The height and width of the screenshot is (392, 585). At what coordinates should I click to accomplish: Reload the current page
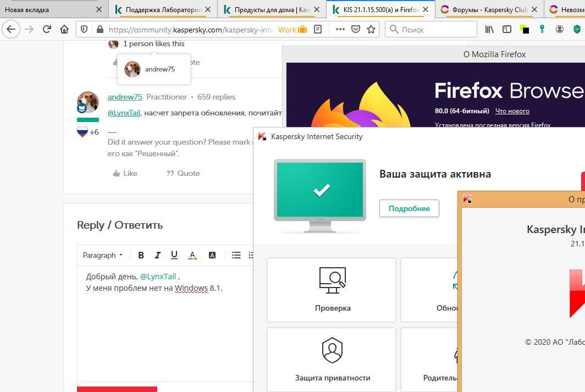(x=47, y=29)
